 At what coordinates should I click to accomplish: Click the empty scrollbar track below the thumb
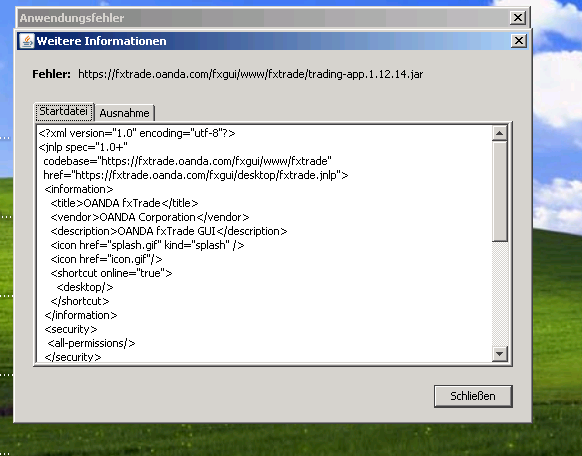[x=500, y=294]
